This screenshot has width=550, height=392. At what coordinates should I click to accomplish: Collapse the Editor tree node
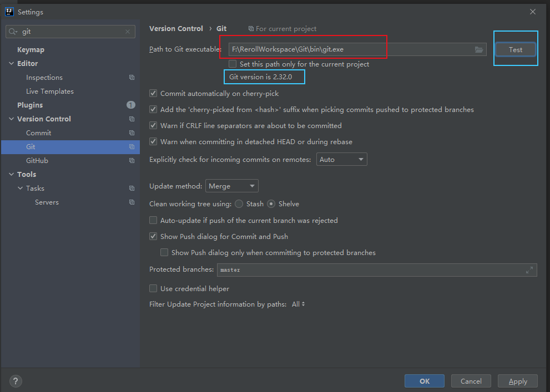[12, 63]
